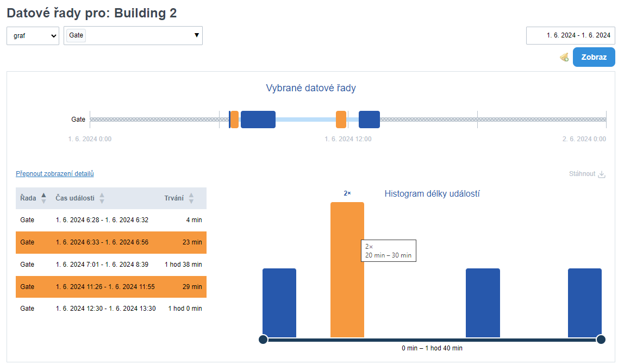Sort table by Řada column arrows

44,198
